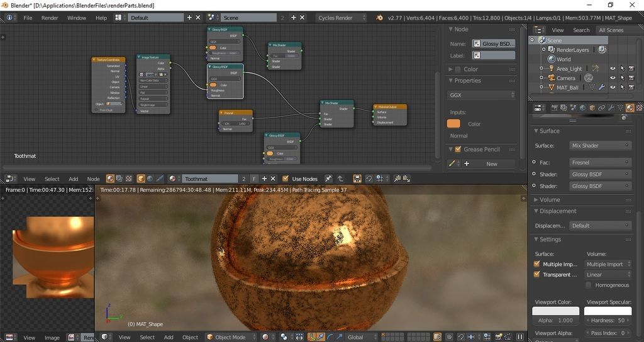Image resolution: width=644 pixels, height=342 pixels.
Task: Open the World properties tab
Action: [583, 108]
